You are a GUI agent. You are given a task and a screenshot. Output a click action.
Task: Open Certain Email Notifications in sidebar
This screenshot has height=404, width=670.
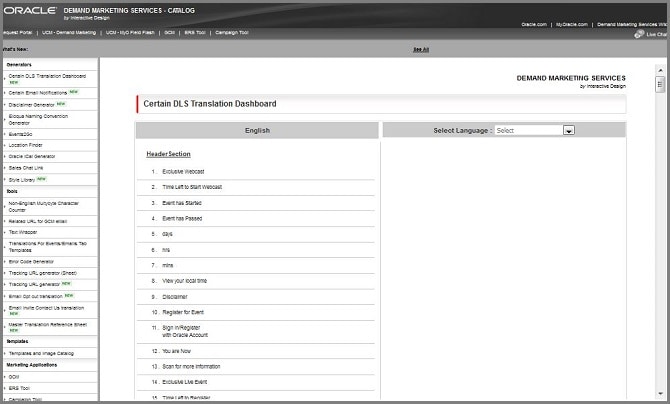point(38,93)
